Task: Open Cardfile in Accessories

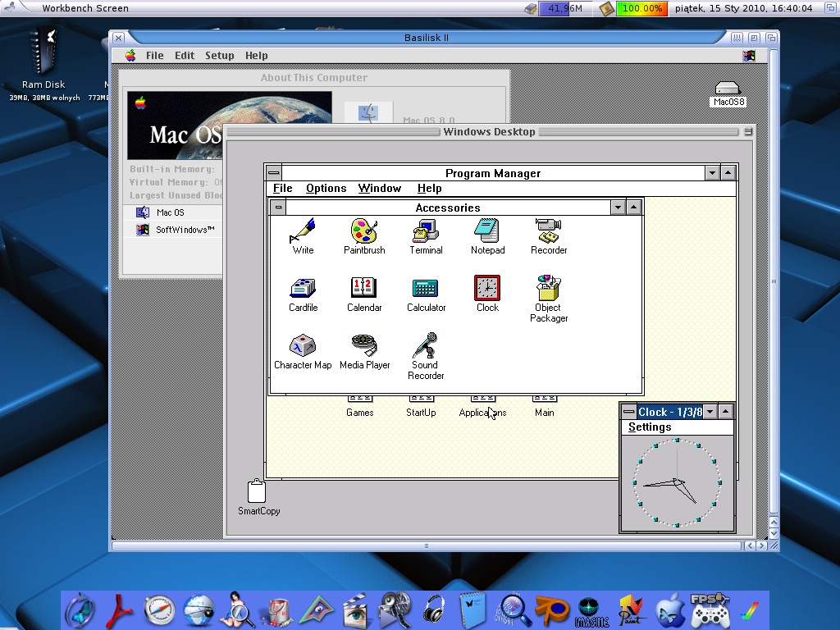Action: pyautogui.click(x=304, y=294)
